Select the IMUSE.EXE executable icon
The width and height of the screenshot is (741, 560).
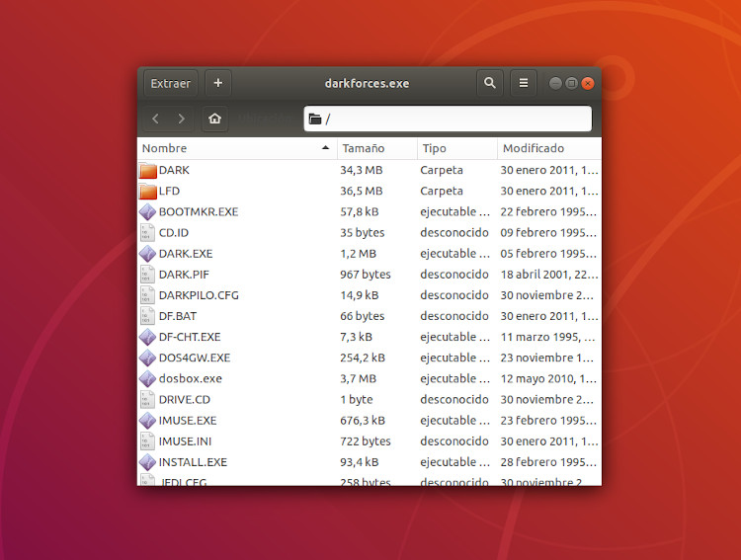pyautogui.click(x=148, y=421)
